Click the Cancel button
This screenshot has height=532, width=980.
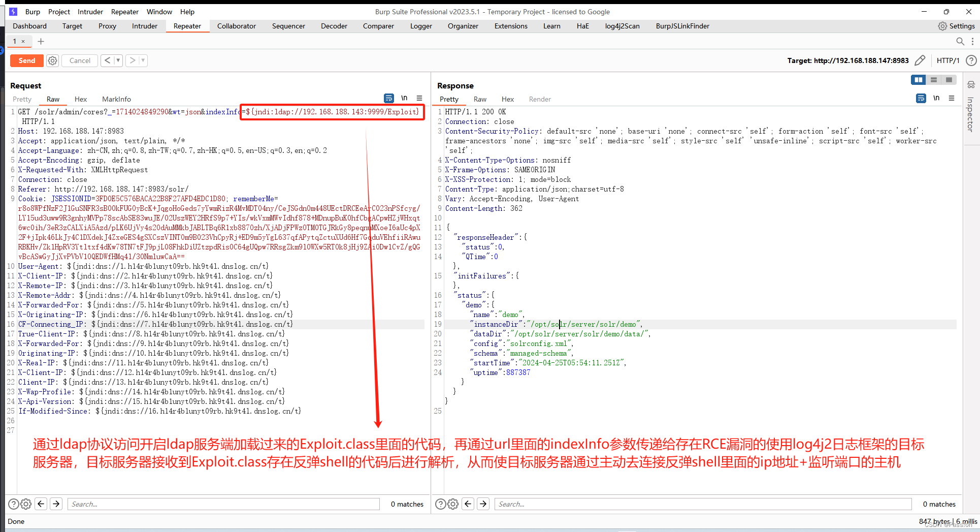tap(80, 60)
